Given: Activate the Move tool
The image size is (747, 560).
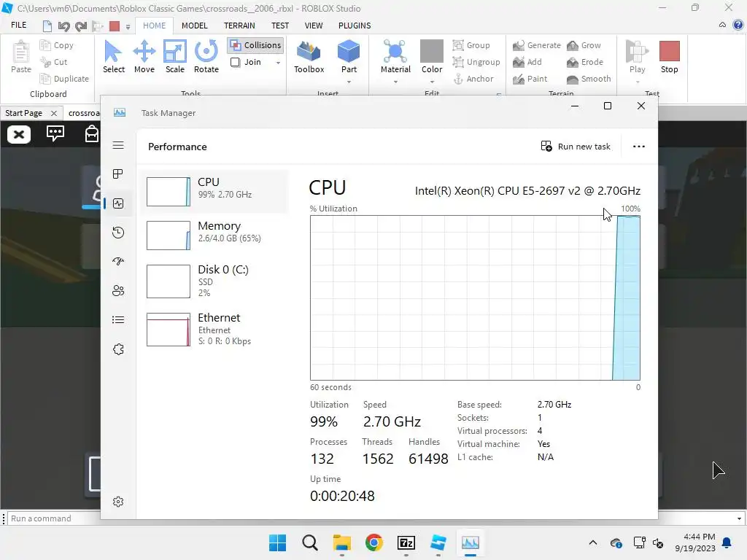Looking at the screenshot, I should [144, 57].
